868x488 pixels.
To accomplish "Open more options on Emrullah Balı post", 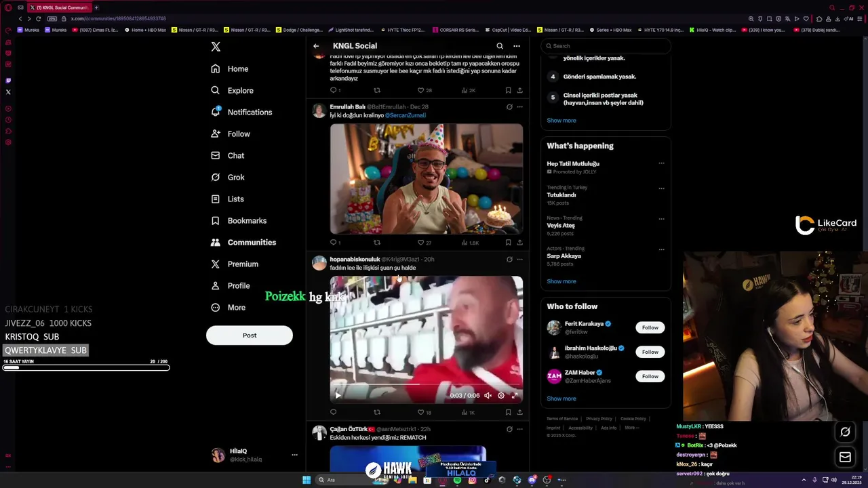I will pos(520,106).
